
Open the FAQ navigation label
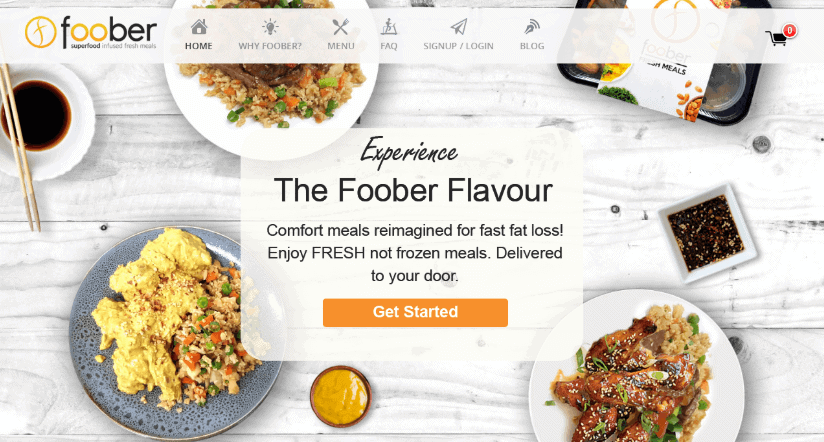tap(389, 46)
